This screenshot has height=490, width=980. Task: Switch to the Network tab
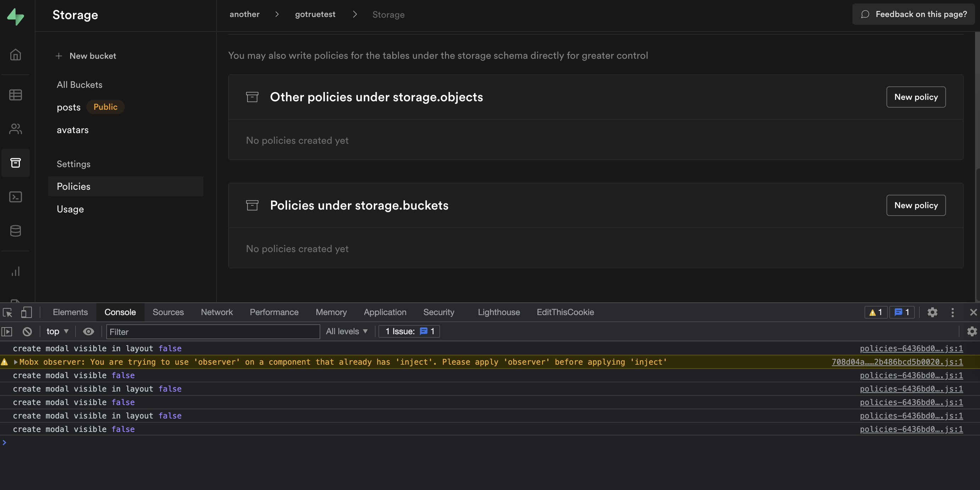(x=216, y=312)
